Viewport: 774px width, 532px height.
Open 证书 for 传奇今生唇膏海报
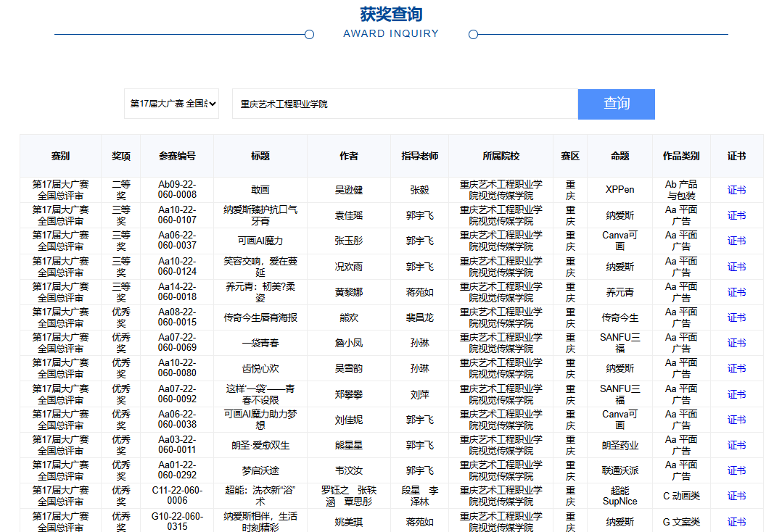coord(736,317)
